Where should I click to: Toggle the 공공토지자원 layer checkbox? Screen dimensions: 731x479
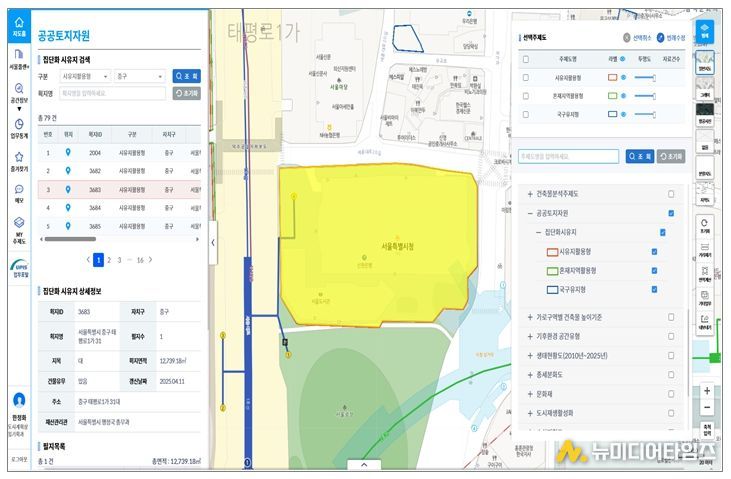pos(671,213)
